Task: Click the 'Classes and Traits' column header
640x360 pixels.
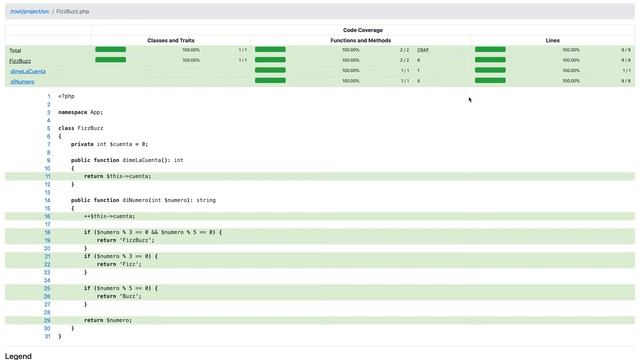Action: pos(171,40)
